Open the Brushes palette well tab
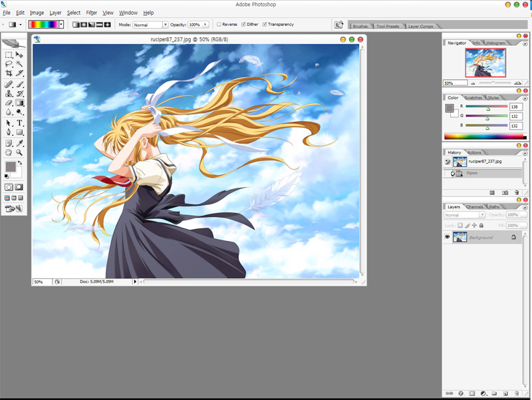 click(360, 26)
